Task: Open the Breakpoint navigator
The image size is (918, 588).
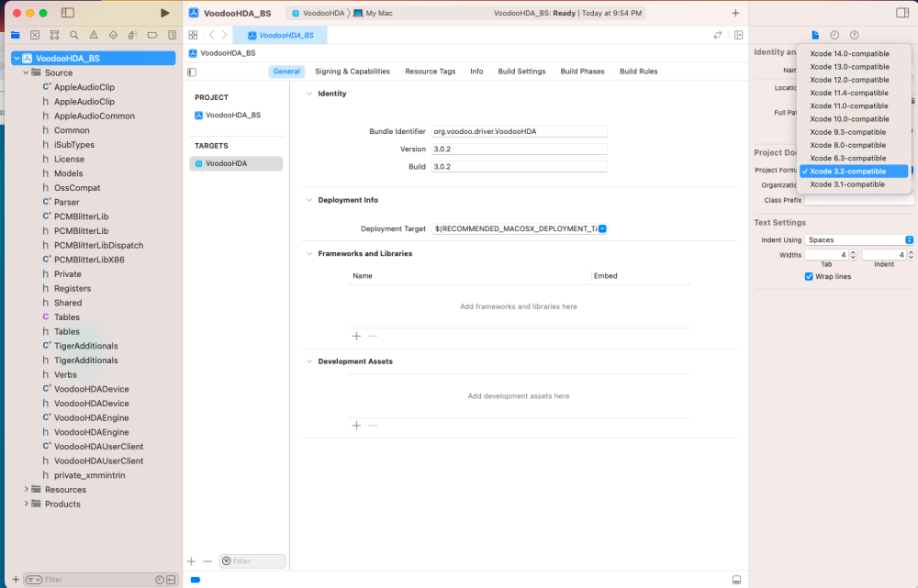Action: [152, 35]
